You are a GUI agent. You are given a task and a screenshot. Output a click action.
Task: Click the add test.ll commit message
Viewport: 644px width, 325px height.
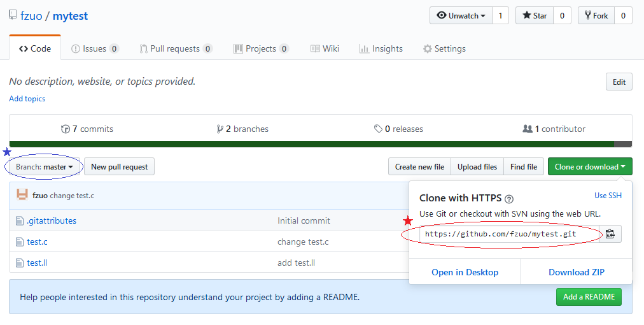[296, 263]
